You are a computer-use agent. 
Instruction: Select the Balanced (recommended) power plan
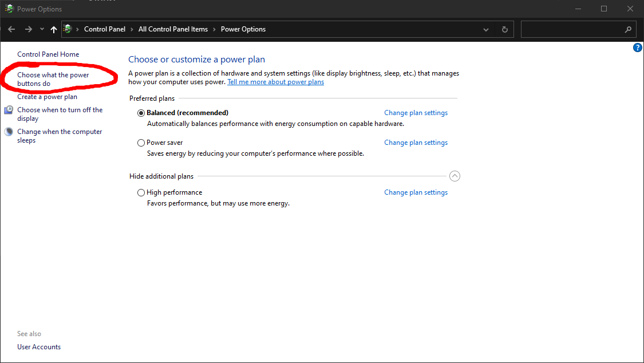tap(141, 113)
